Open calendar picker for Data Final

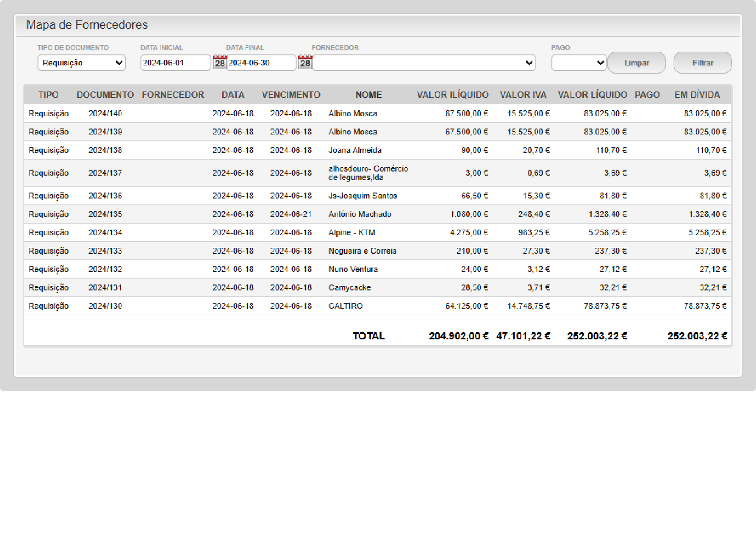[305, 63]
